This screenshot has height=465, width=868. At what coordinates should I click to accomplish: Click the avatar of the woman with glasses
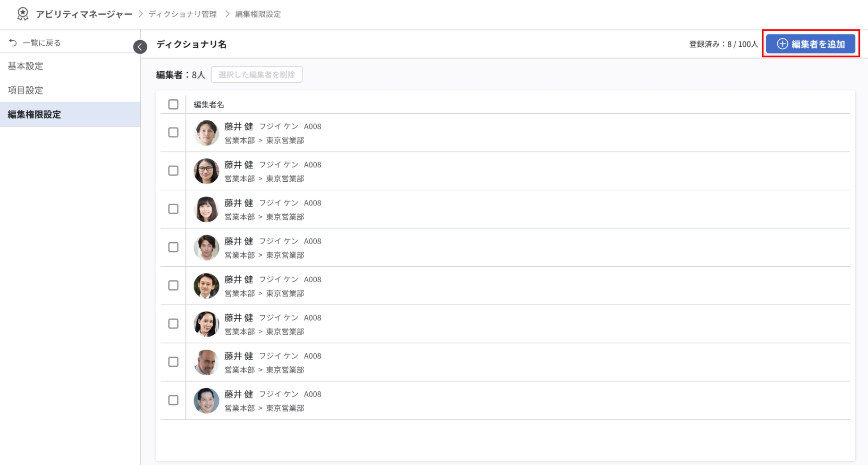(x=206, y=171)
